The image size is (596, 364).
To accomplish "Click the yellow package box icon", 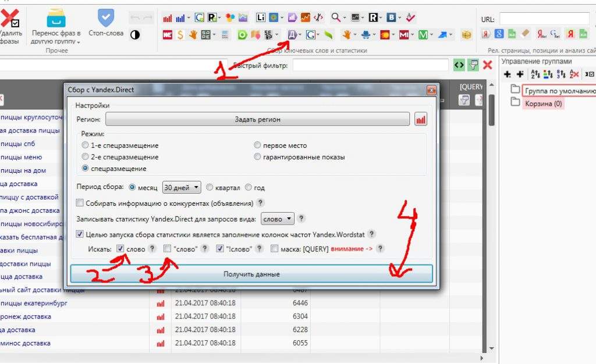I will coord(466,35).
